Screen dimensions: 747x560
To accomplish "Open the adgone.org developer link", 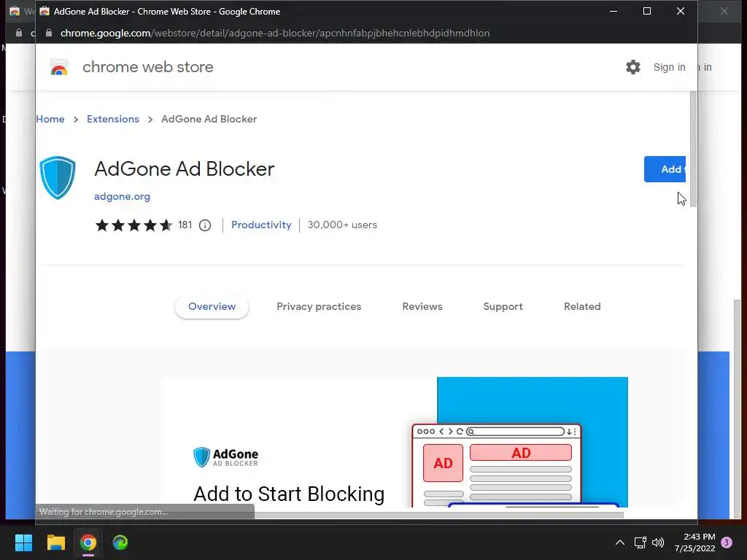I will 122,196.
